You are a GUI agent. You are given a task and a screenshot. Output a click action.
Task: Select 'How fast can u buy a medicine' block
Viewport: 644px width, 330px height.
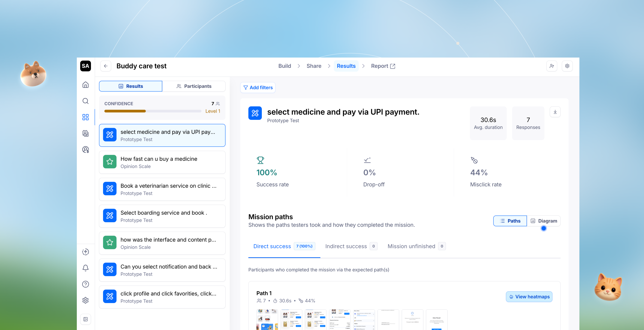[x=162, y=162]
